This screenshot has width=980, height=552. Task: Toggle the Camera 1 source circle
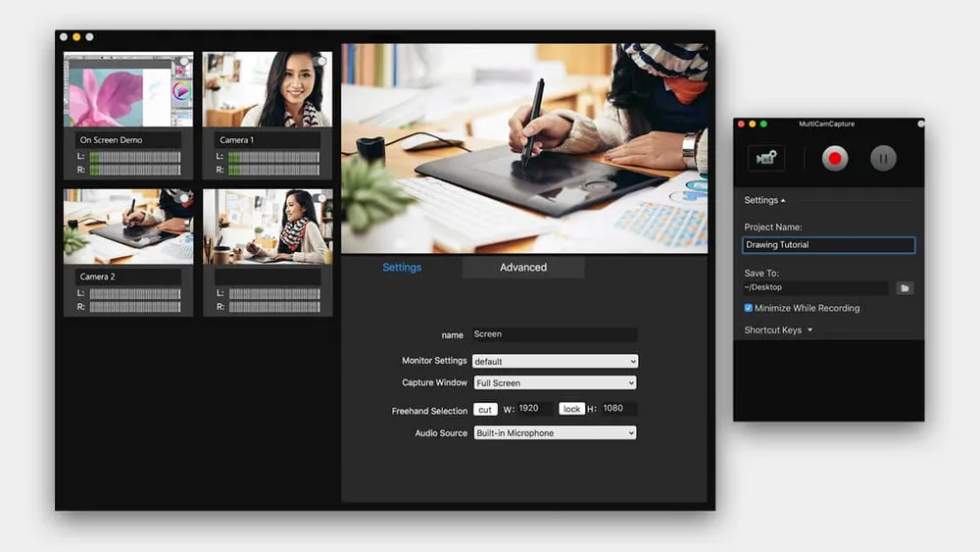pyautogui.click(x=321, y=62)
